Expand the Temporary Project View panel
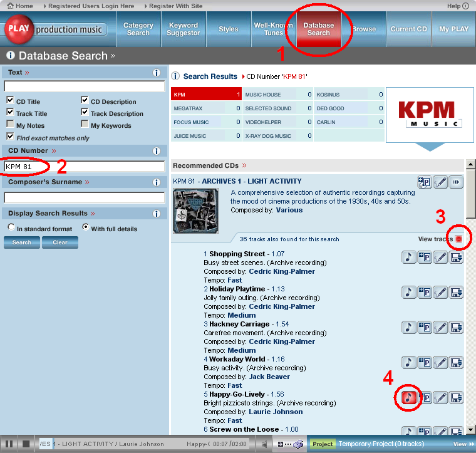This screenshot has width=476, height=453. pos(463,444)
